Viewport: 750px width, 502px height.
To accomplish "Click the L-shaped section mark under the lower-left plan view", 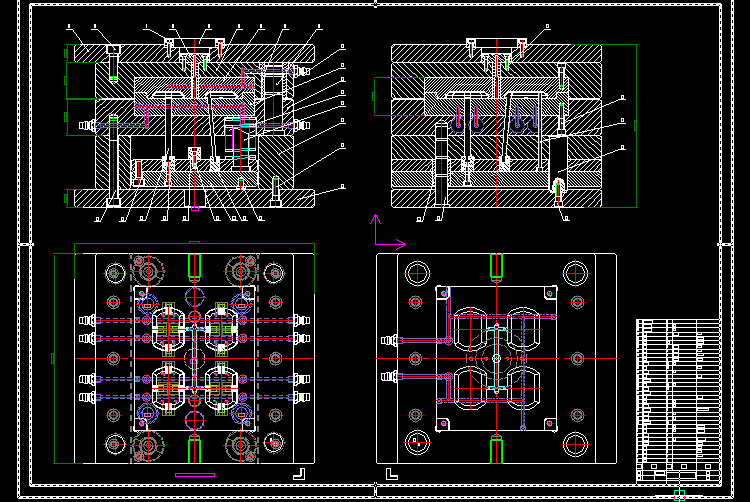I will 299,474.
